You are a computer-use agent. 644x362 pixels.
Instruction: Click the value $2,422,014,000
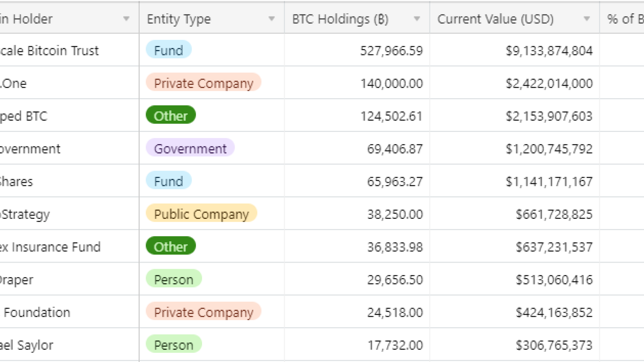(x=549, y=83)
